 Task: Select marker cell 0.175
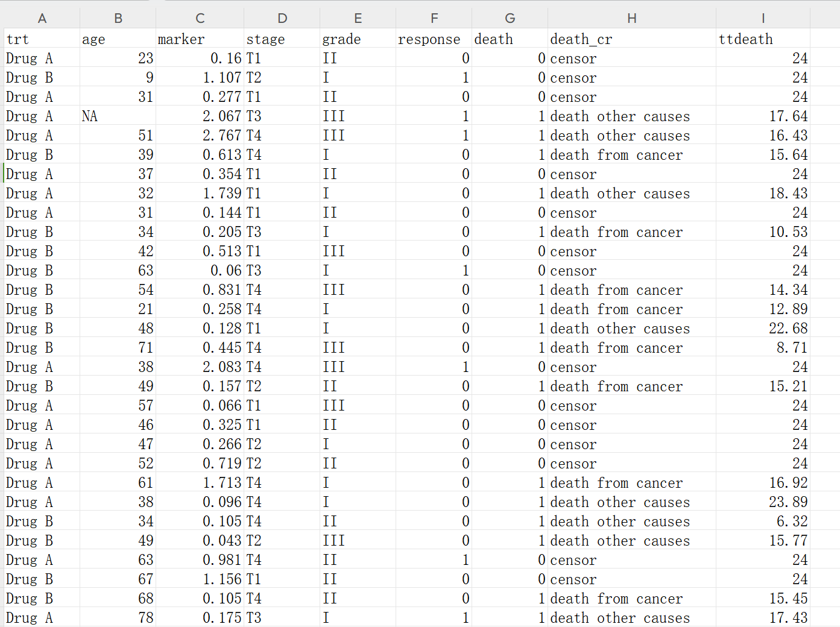pos(200,617)
